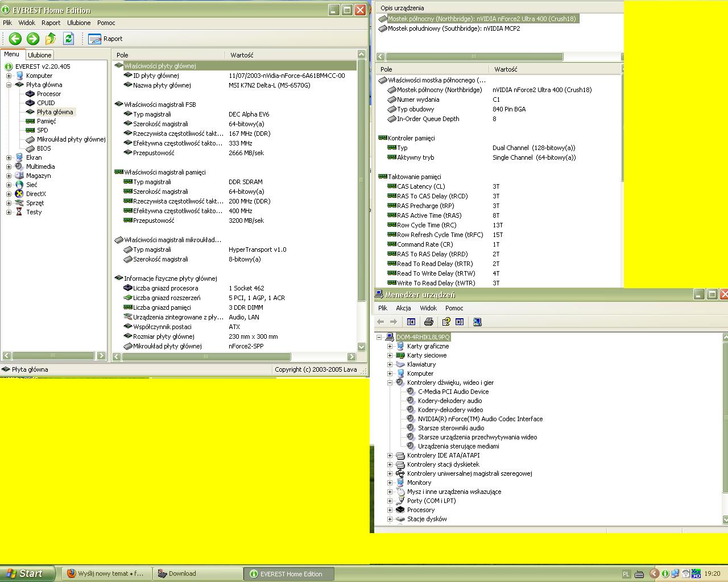Expand the DirectX tree node
This screenshot has width=728, height=582.
pos(9,194)
